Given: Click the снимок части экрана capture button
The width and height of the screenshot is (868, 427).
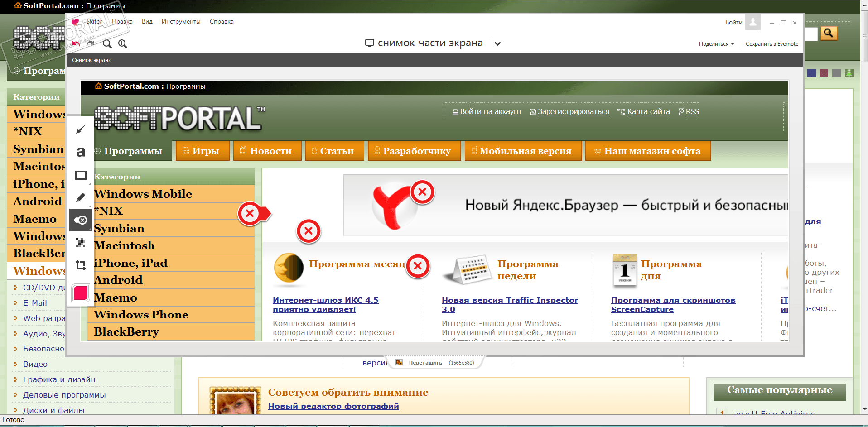Looking at the screenshot, I should click(424, 43).
